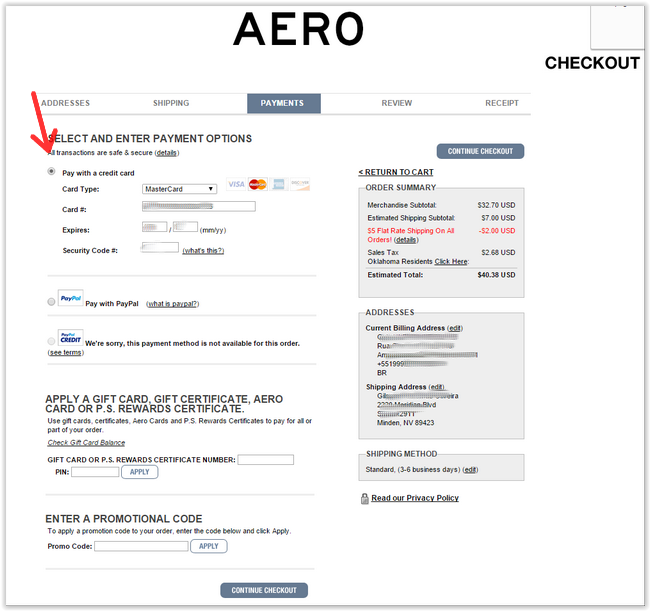Click the gift card PIN field
The image size is (650, 611).
(x=95, y=472)
